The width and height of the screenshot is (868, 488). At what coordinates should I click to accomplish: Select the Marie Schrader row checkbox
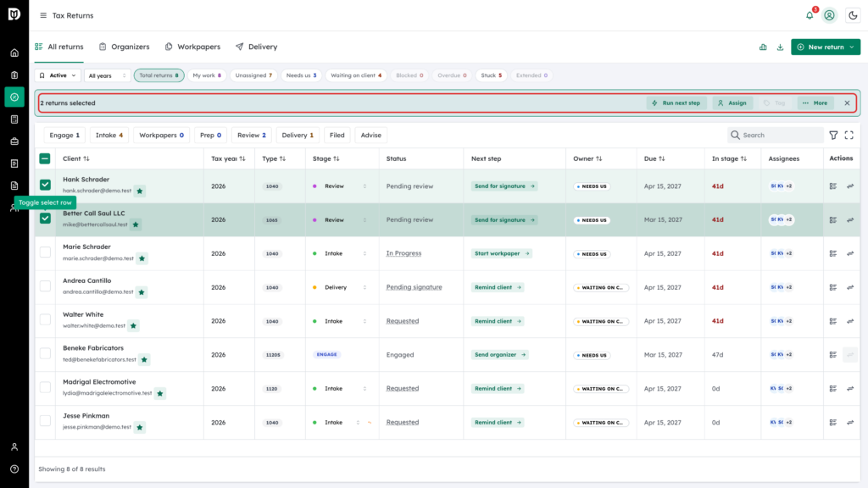[x=46, y=252]
